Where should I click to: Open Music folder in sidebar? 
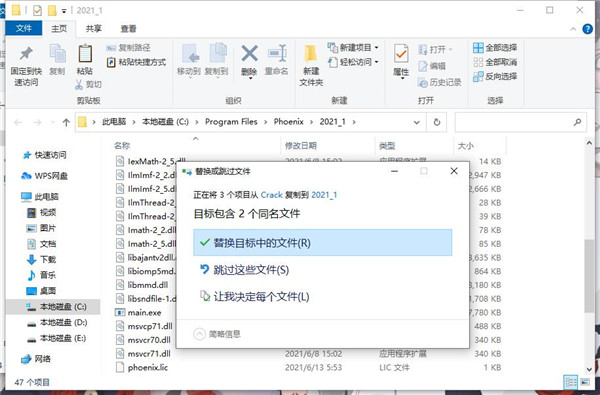click(x=41, y=275)
